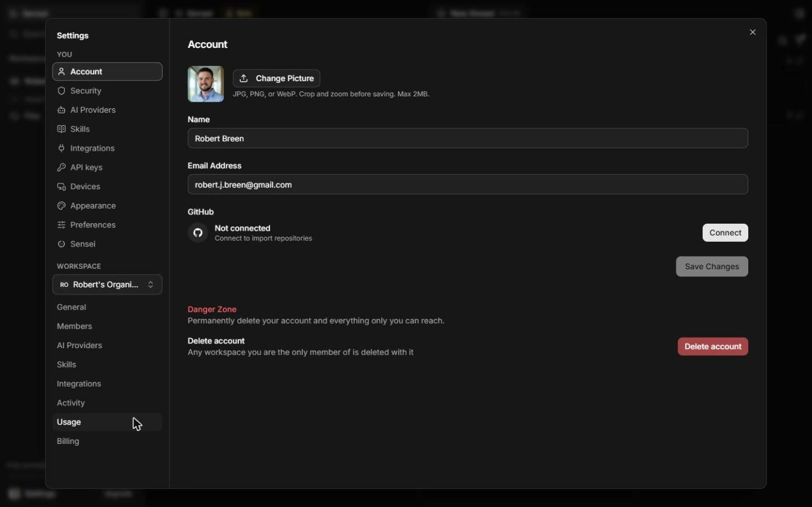This screenshot has height=507, width=812.
Task: Click the profile picture thumbnail
Action: (206, 84)
